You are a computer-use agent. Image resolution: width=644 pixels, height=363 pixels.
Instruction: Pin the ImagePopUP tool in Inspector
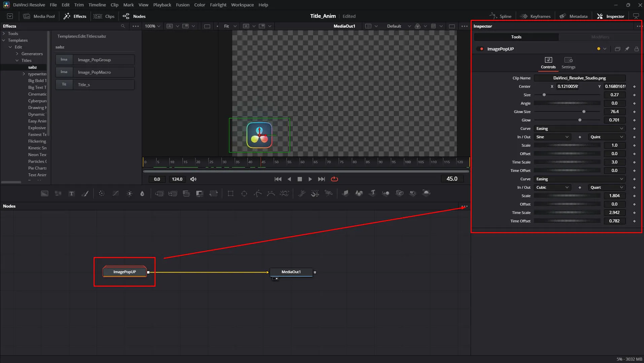click(x=627, y=49)
